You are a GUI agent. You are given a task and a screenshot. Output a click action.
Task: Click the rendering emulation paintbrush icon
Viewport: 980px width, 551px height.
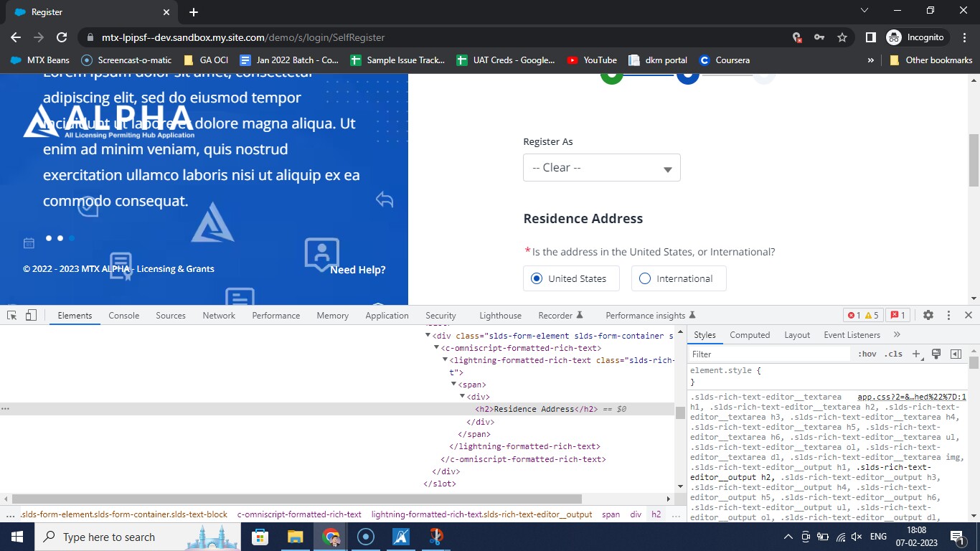click(x=936, y=354)
